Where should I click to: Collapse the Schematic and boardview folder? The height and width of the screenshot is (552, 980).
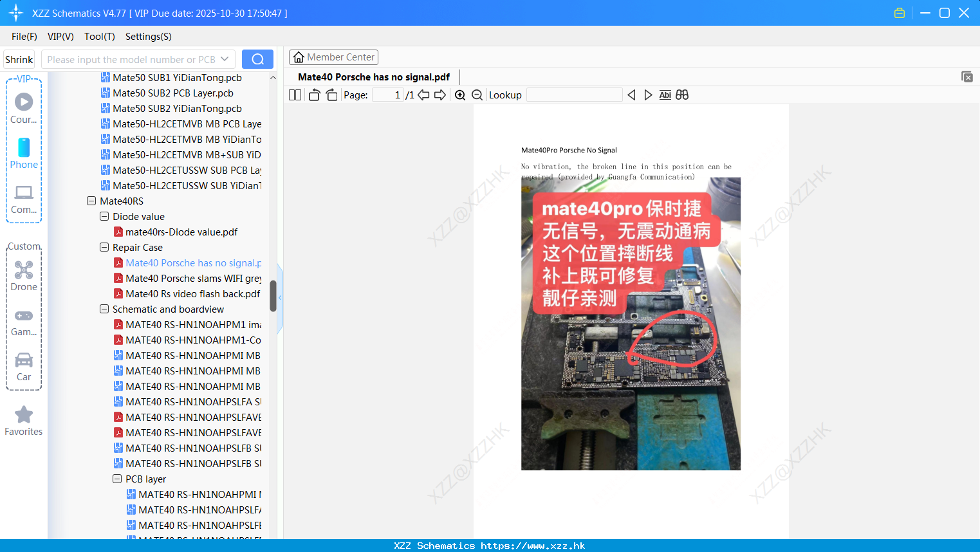(x=104, y=309)
